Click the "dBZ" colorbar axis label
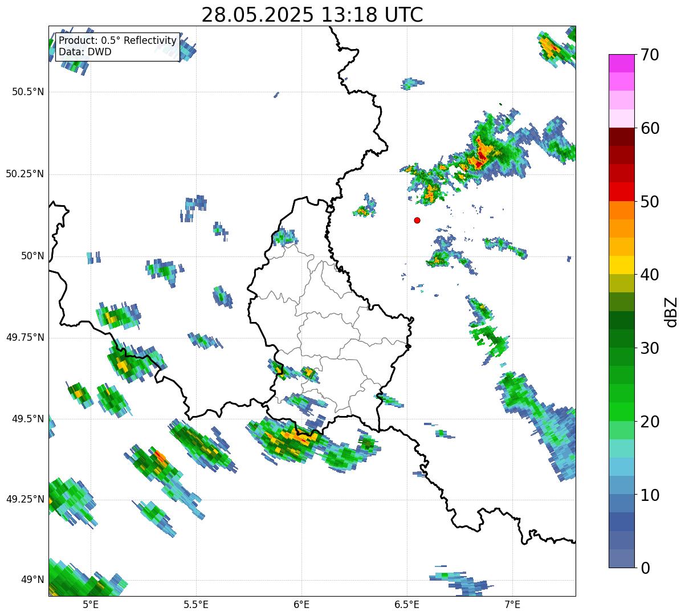 pos(671,312)
